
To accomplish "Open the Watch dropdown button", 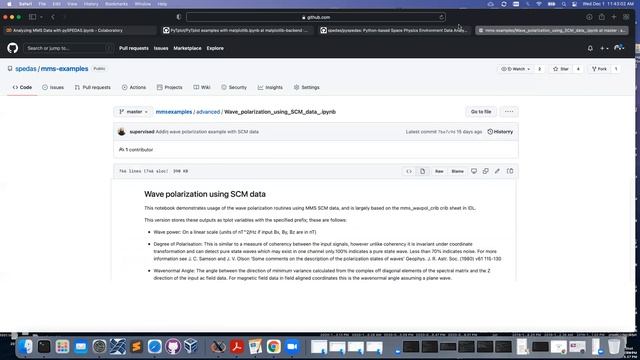I will pyautogui.click(x=516, y=69).
